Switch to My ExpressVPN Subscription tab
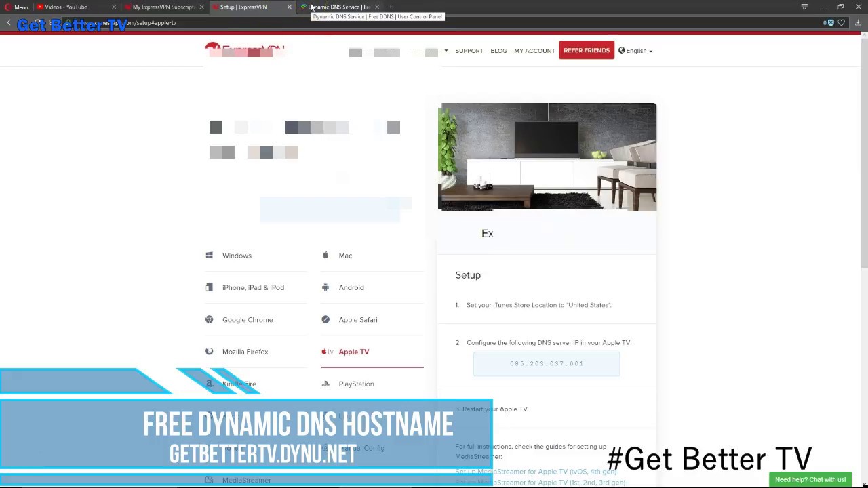Image resolution: width=868 pixels, height=488 pixels. pos(163,7)
